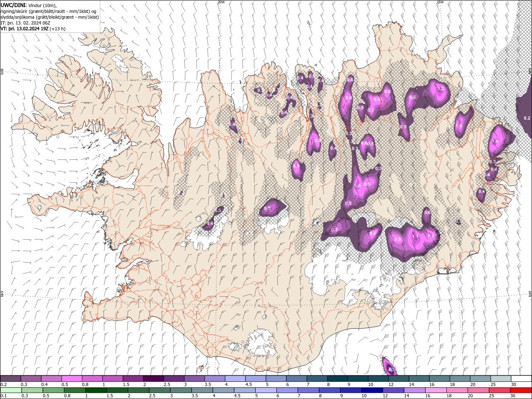This screenshot has width=532, height=399.
Task: Click the red swatch ending the rain legend
Action: [x=521, y=390]
